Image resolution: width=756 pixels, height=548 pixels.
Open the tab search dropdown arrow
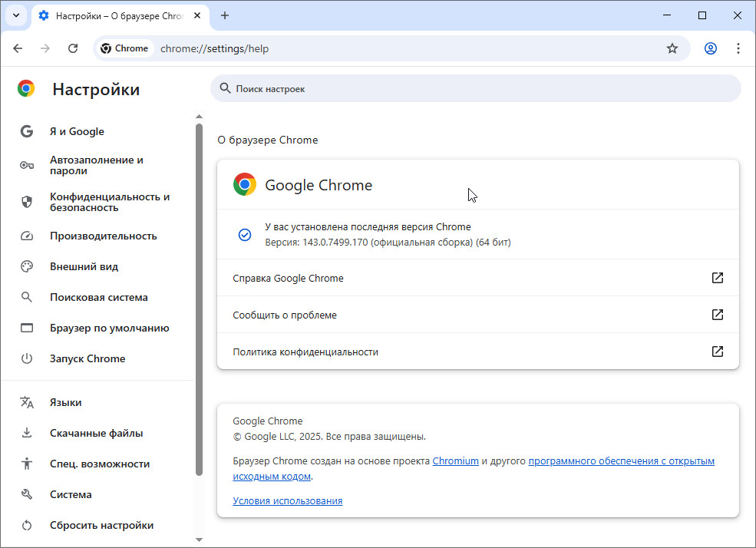[15, 15]
